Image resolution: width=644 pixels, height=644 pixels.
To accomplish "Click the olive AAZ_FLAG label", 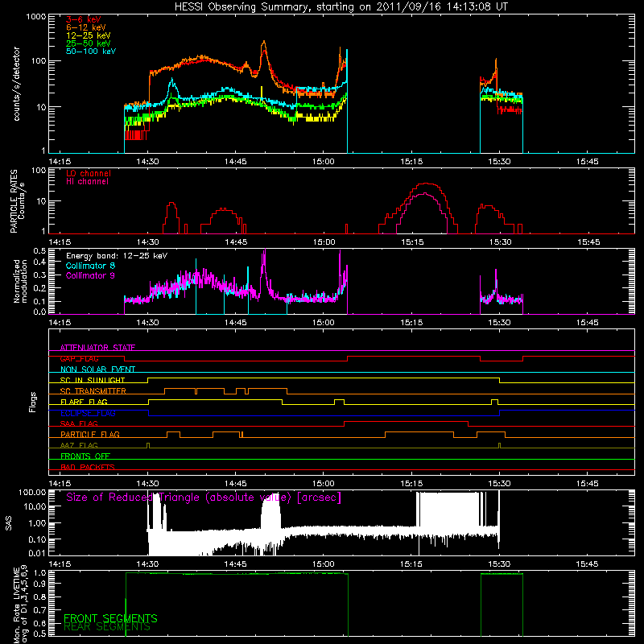I will click(79, 445).
